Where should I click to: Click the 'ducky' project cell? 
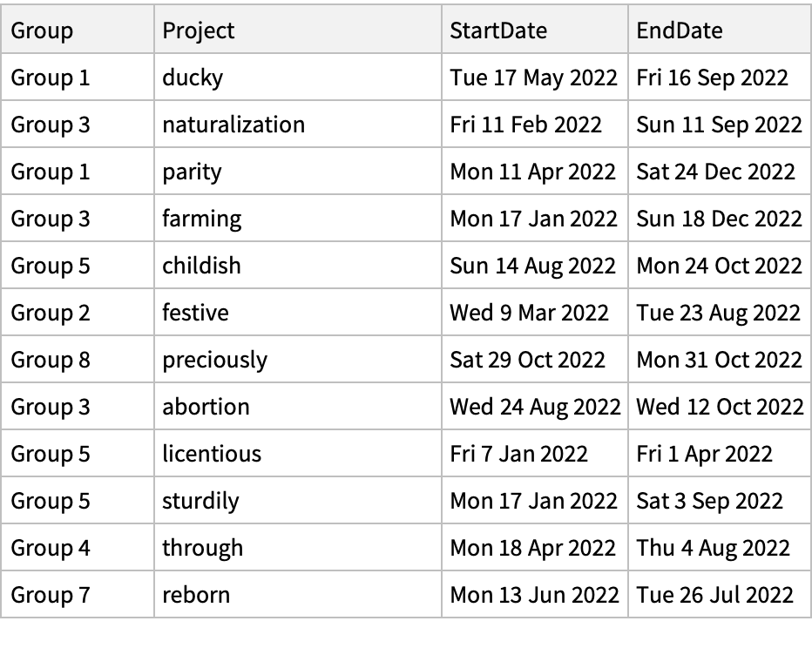click(193, 78)
